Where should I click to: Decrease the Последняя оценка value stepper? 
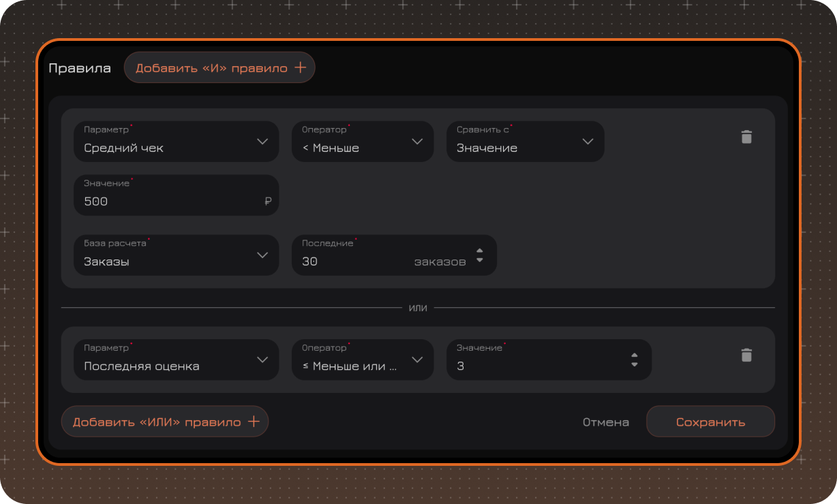pos(635,364)
